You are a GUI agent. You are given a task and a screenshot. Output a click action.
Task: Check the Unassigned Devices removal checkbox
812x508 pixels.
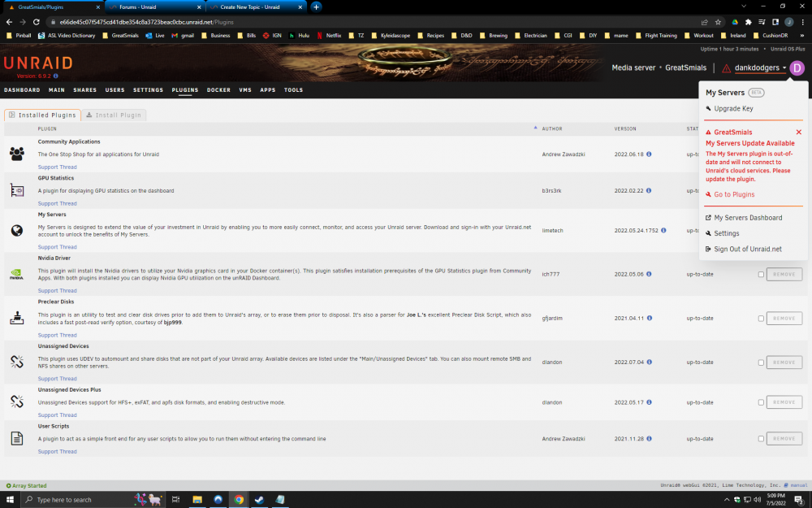click(761, 363)
